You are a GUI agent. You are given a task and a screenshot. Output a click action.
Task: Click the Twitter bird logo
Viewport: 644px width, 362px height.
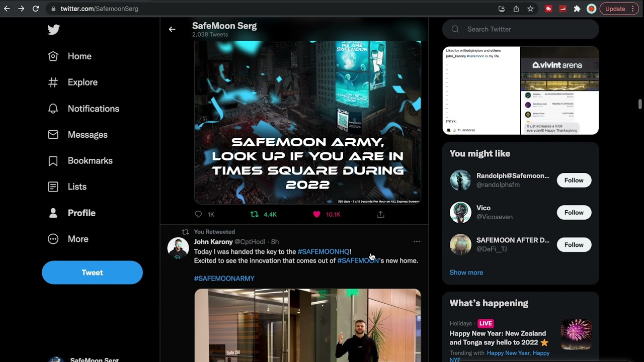pos(53,30)
